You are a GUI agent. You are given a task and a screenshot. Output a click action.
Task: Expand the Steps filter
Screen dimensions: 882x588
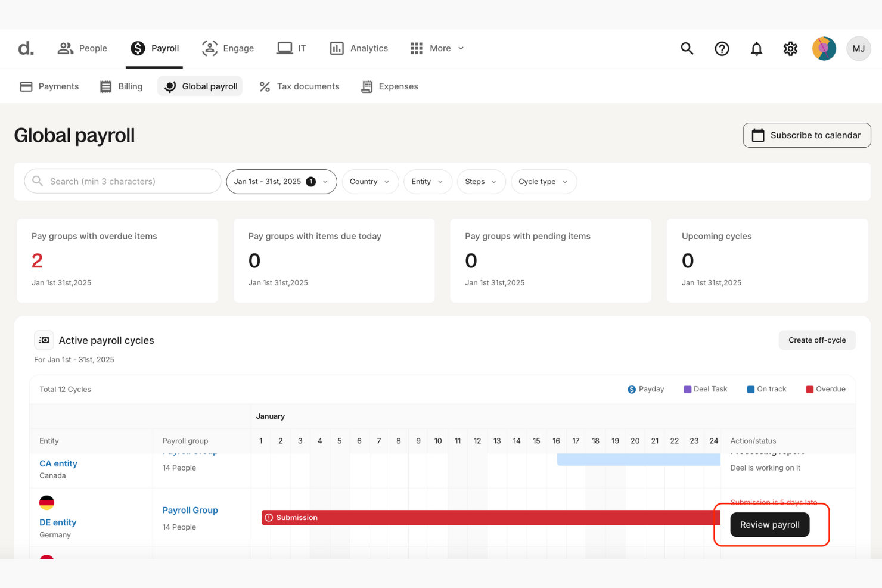(481, 182)
